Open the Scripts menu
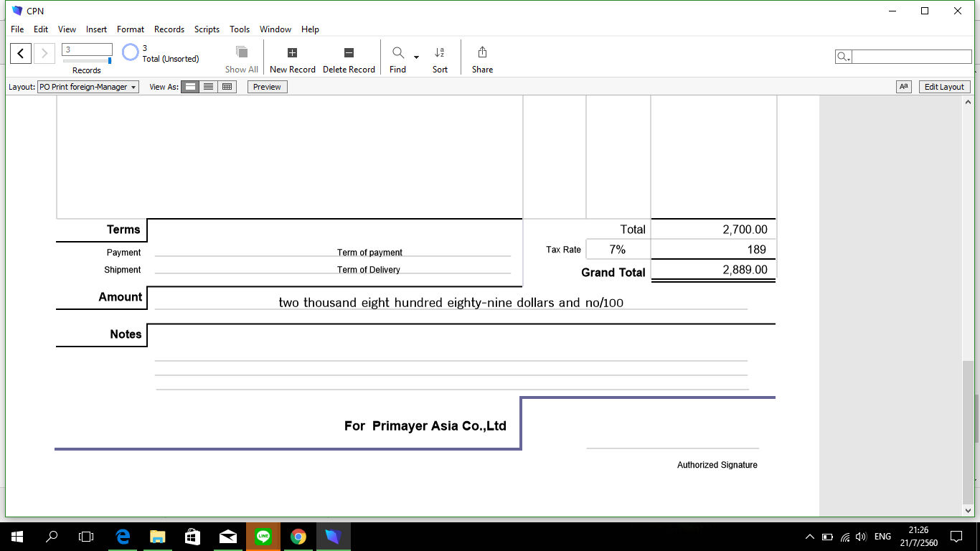The image size is (980, 551). [207, 29]
